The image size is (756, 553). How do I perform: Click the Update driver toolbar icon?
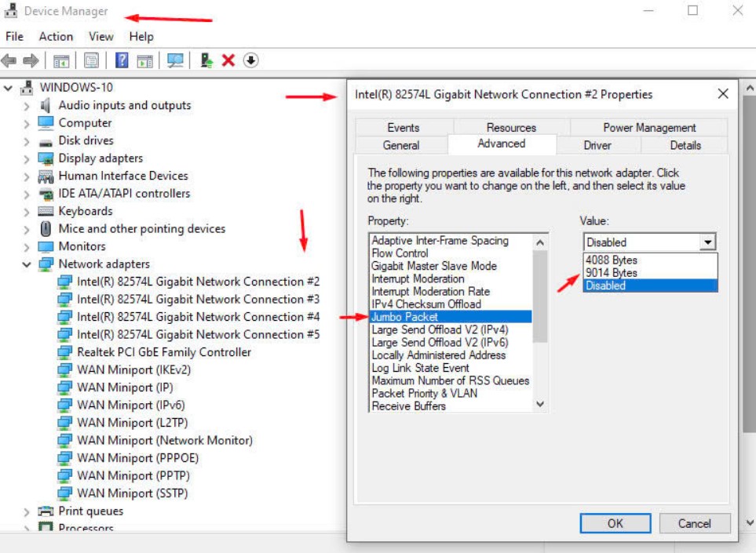[206, 60]
